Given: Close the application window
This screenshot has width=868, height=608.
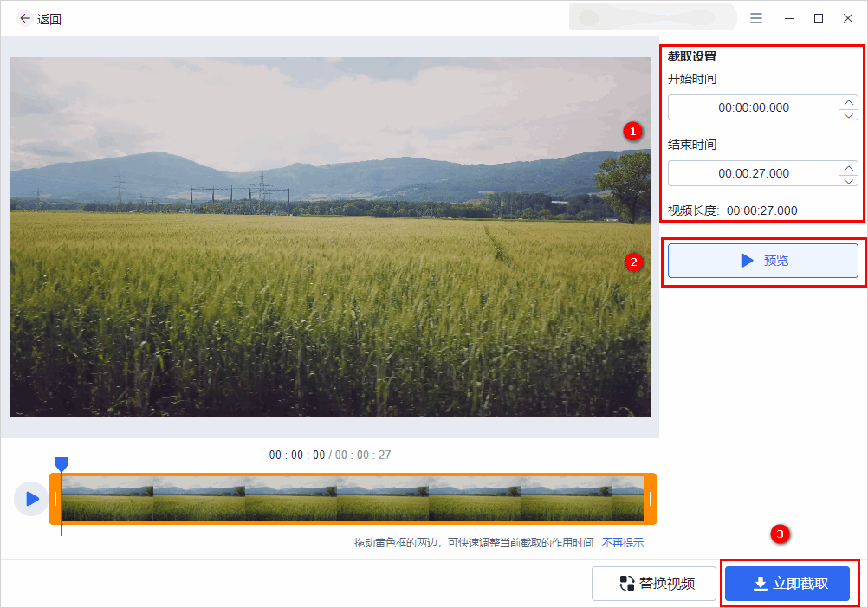Looking at the screenshot, I should click(x=847, y=18).
